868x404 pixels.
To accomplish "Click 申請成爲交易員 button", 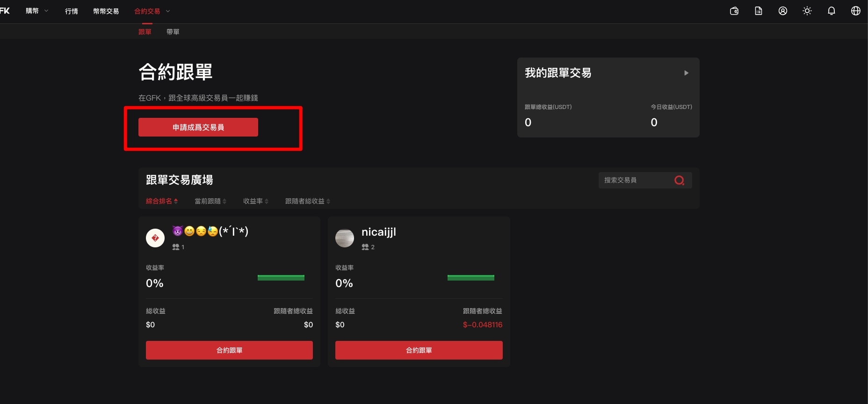I will pos(198,127).
